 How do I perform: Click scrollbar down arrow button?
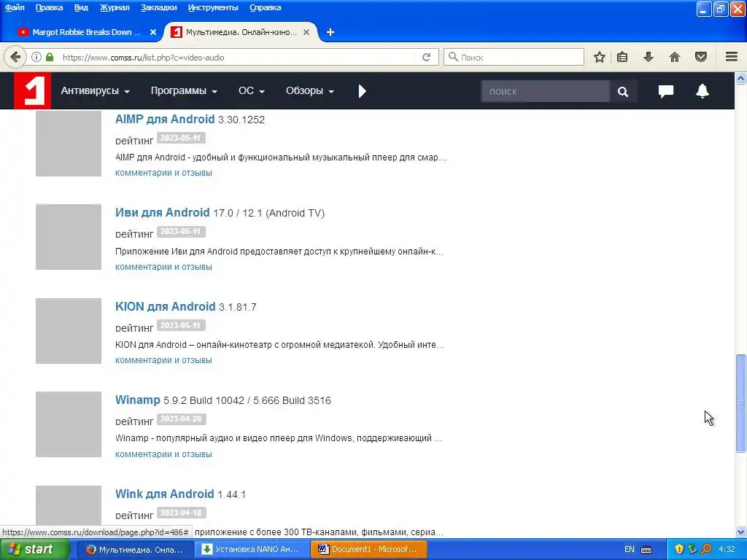click(x=740, y=532)
